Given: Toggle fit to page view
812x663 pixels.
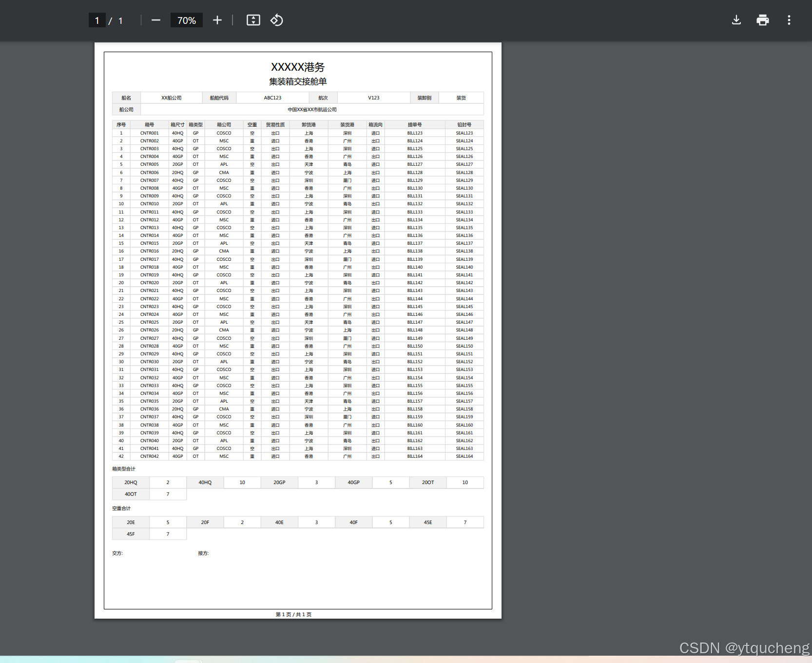Looking at the screenshot, I should pos(253,20).
